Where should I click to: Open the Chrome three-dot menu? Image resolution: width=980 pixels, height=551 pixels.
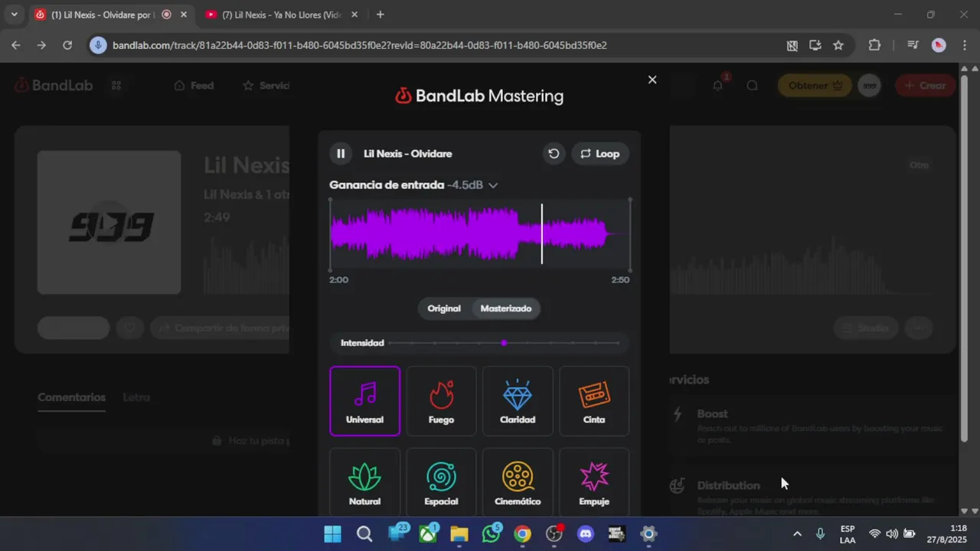(964, 45)
